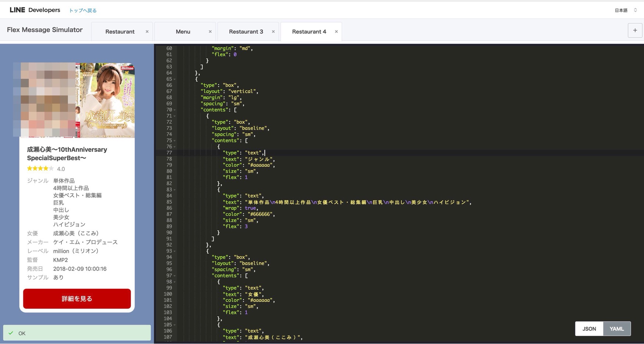Select the YAML view toggle
The height and width of the screenshot is (344, 644).
(616, 329)
